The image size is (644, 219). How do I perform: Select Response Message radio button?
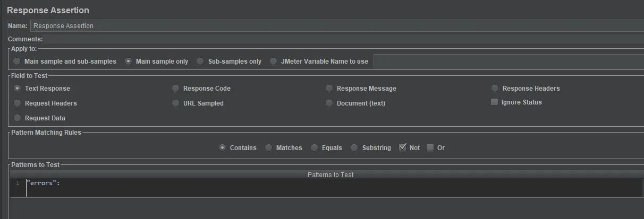329,89
